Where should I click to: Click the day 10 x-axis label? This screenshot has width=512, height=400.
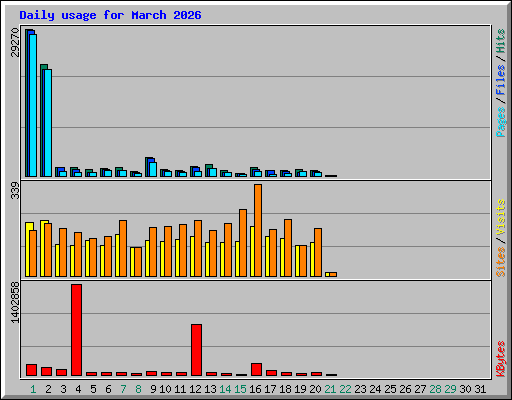(x=165, y=389)
